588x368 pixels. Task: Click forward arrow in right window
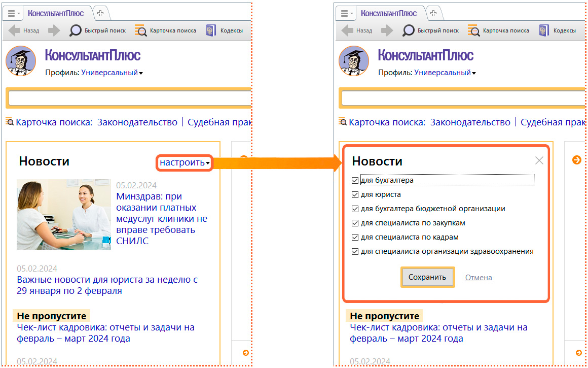coord(387,30)
